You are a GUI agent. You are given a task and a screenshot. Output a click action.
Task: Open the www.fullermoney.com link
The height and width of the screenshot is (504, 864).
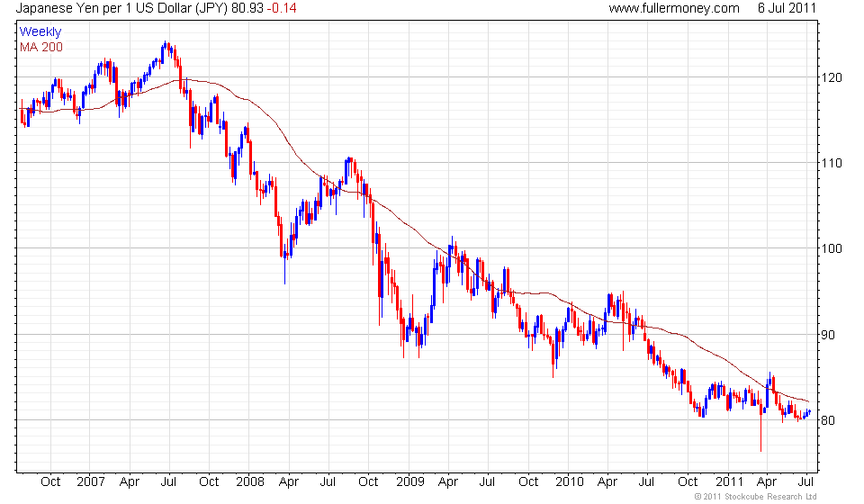tap(674, 8)
